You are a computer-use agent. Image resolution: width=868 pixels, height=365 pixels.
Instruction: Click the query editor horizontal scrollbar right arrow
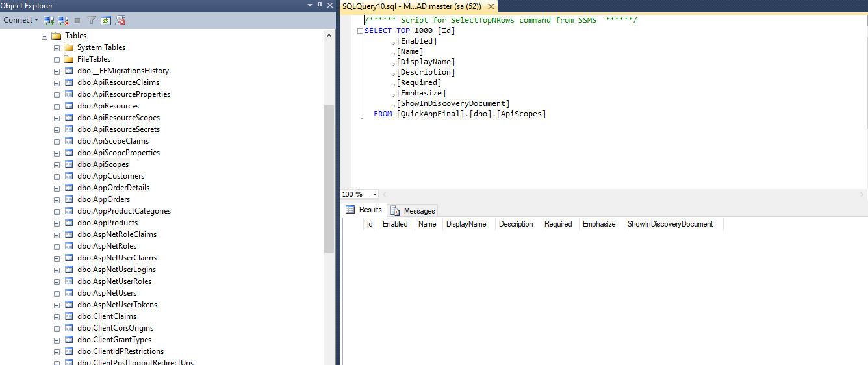862,194
